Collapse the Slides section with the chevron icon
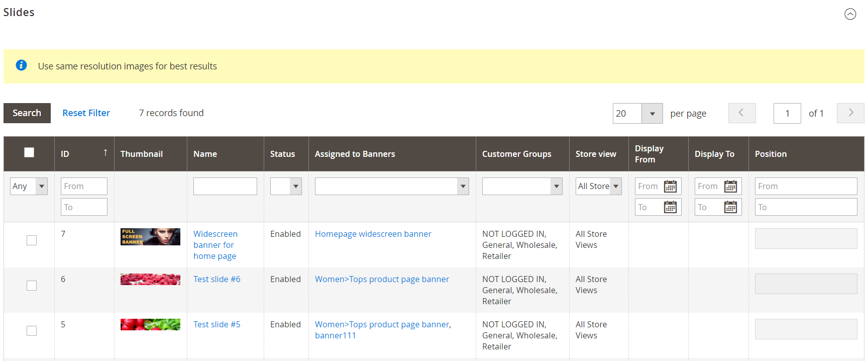 [850, 14]
